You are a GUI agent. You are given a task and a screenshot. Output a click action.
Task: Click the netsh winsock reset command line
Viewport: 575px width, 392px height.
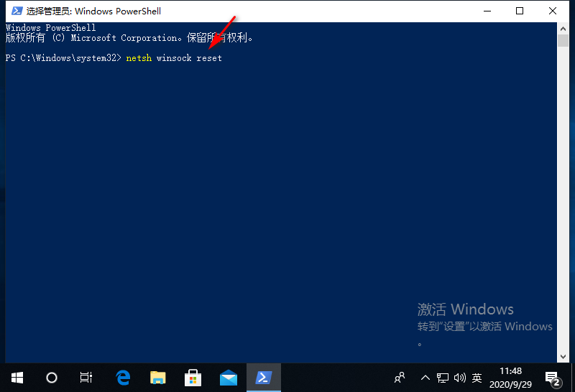[x=173, y=57]
